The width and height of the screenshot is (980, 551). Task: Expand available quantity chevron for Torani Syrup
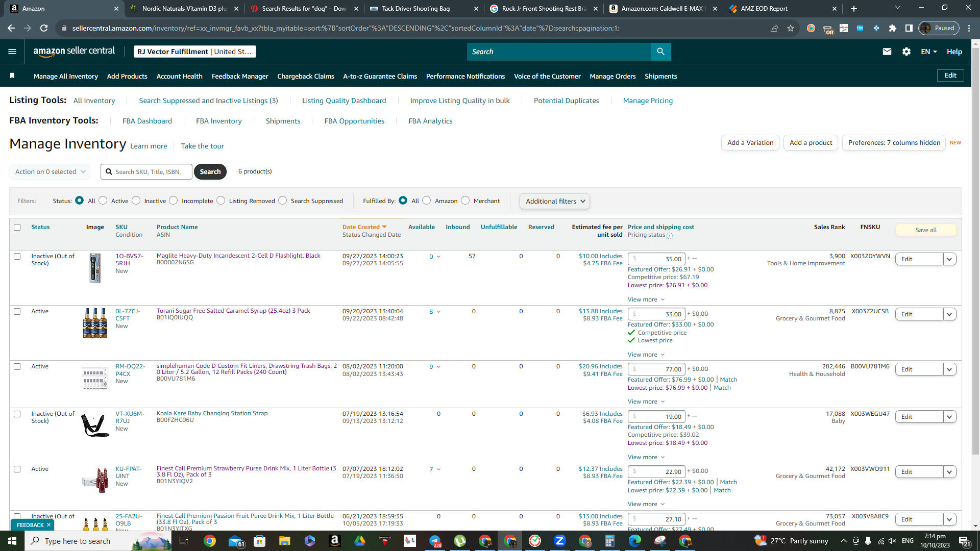click(438, 312)
